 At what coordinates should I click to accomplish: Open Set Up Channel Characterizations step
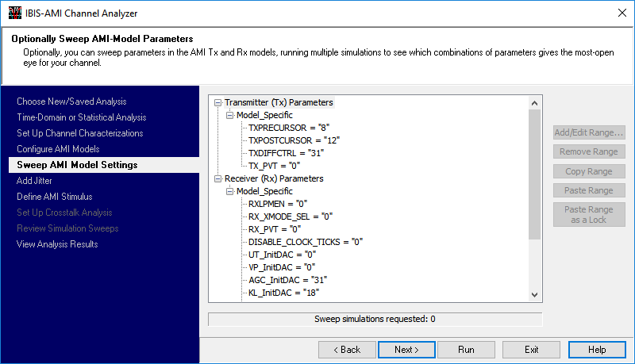coord(79,133)
